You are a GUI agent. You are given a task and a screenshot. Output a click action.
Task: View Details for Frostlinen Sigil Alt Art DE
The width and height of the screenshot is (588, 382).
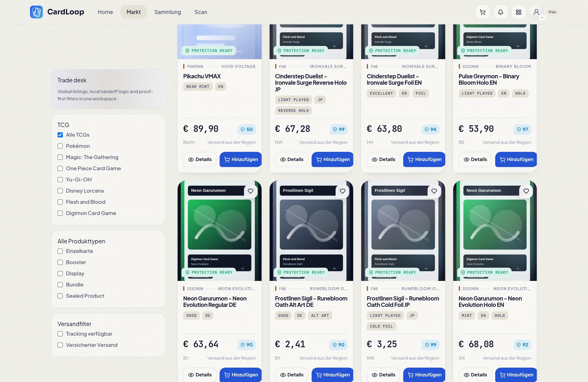click(x=292, y=375)
